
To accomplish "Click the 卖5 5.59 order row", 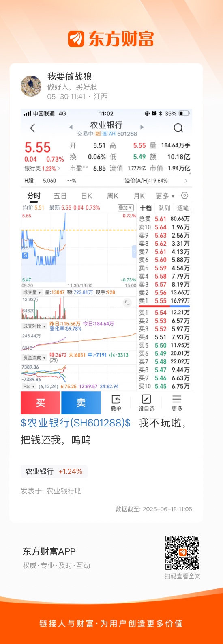I will [x=164, y=268].
